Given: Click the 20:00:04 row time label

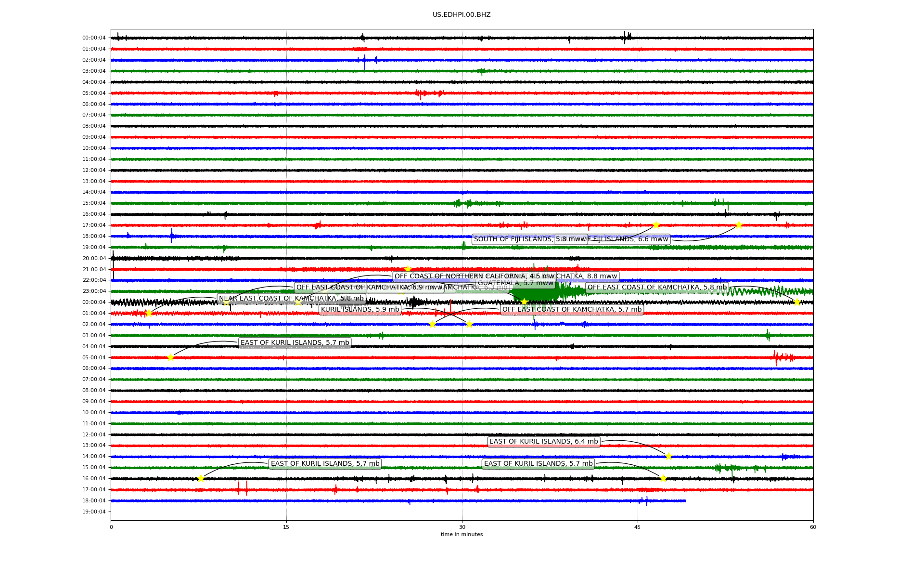Looking at the screenshot, I should (x=94, y=258).
